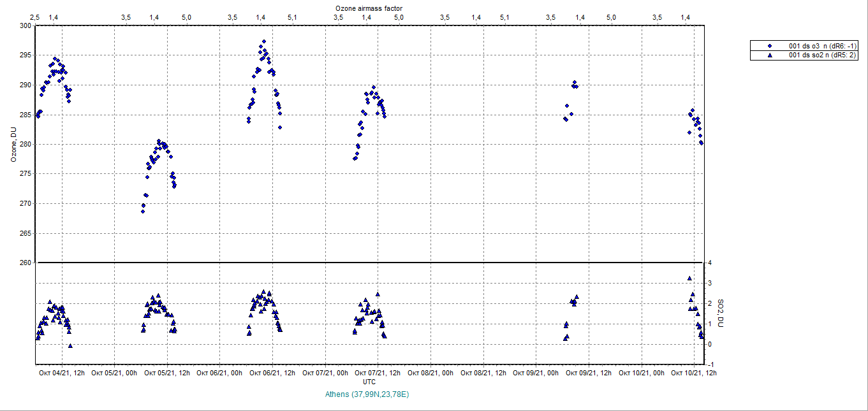Click the "SO2, DU" right axis label
868x411 pixels.
[x=721, y=314]
